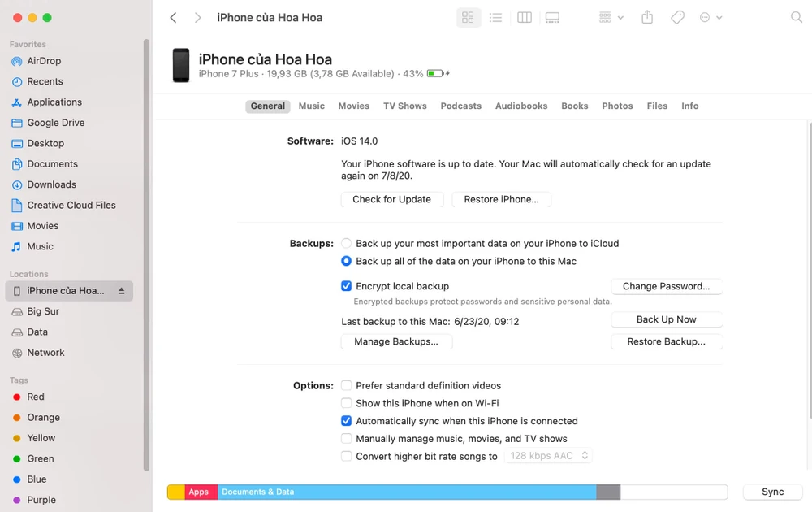This screenshot has height=512, width=812.
Task: Switch to the Photos tab
Action: point(617,106)
